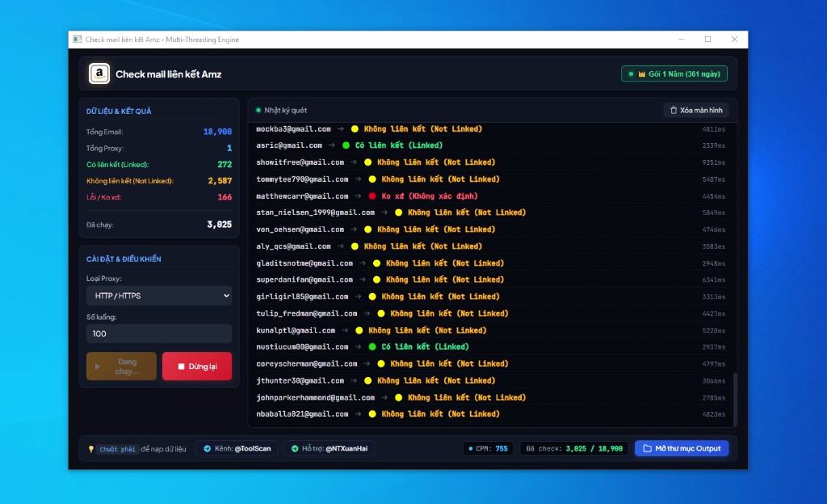Click the Telegram icon beside Kênh @ToolScan
This screenshot has width=827, height=504.
208,448
